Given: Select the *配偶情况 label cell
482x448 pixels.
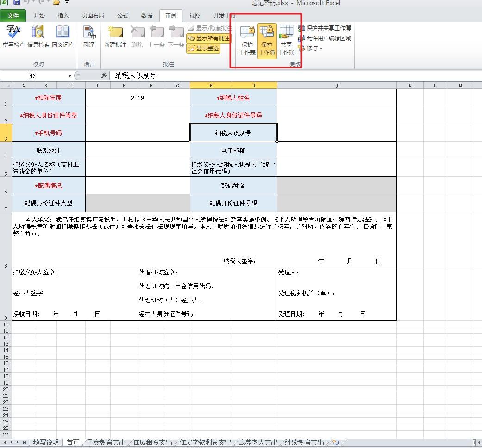Looking at the screenshot, I should tap(48, 186).
